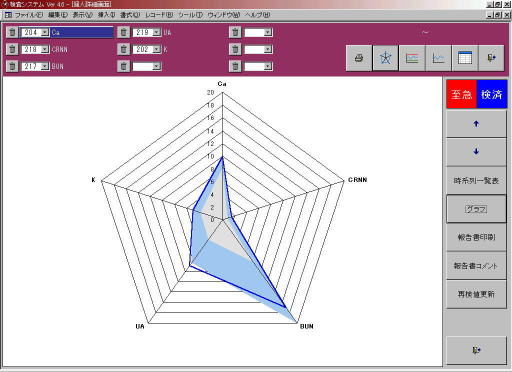Open the line graph view icon
The height and width of the screenshot is (372, 512).
pyautogui.click(x=438, y=58)
